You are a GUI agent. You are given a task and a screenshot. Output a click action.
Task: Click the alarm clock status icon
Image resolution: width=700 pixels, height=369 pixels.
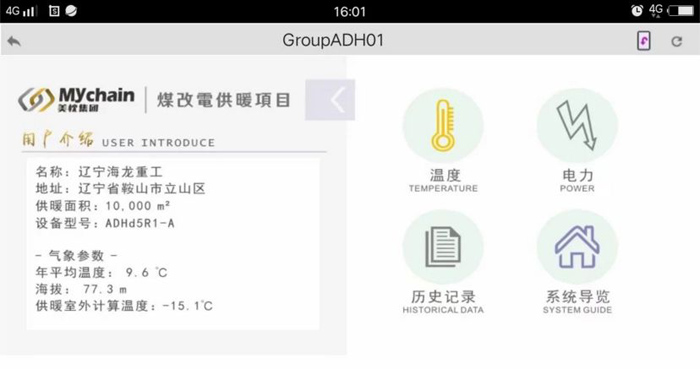coord(637,11)
